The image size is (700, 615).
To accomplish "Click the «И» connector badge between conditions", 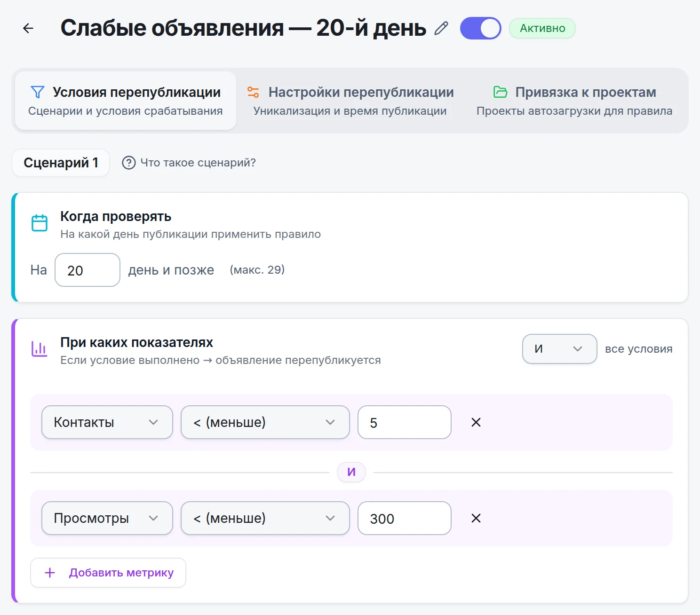I will pyautogui.click(x=351, y=472).
